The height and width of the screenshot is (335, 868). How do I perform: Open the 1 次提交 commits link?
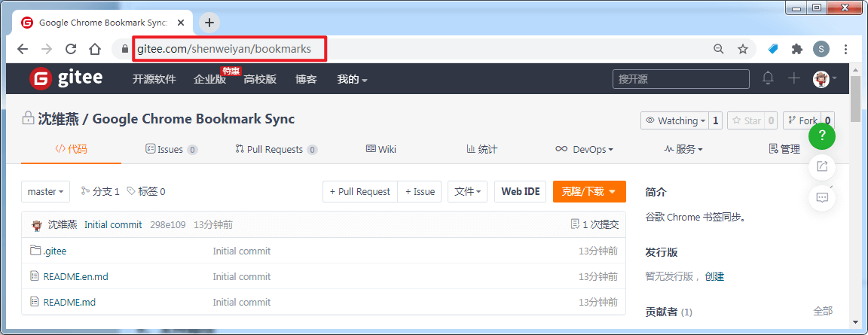coord(594,225)
